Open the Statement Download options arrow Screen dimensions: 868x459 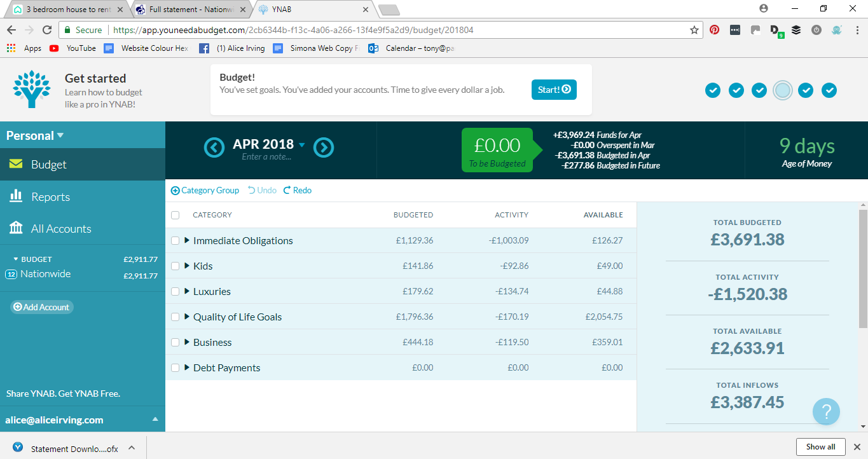point(132,448)
